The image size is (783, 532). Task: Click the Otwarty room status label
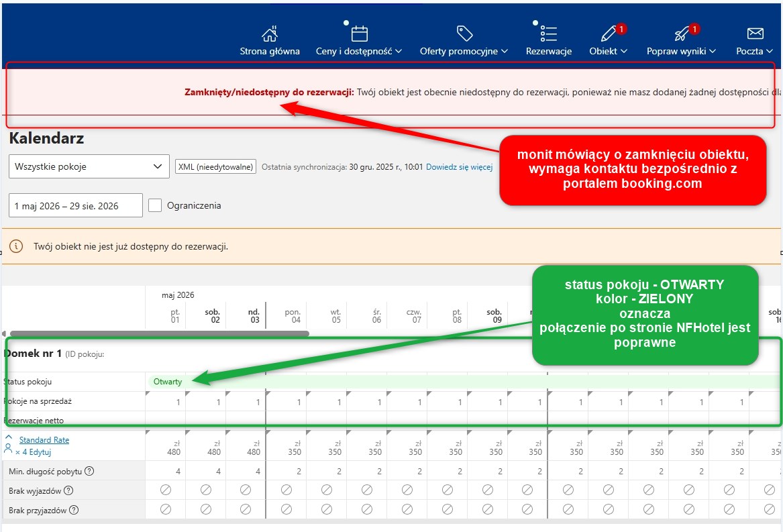click(x=167, y=382)
